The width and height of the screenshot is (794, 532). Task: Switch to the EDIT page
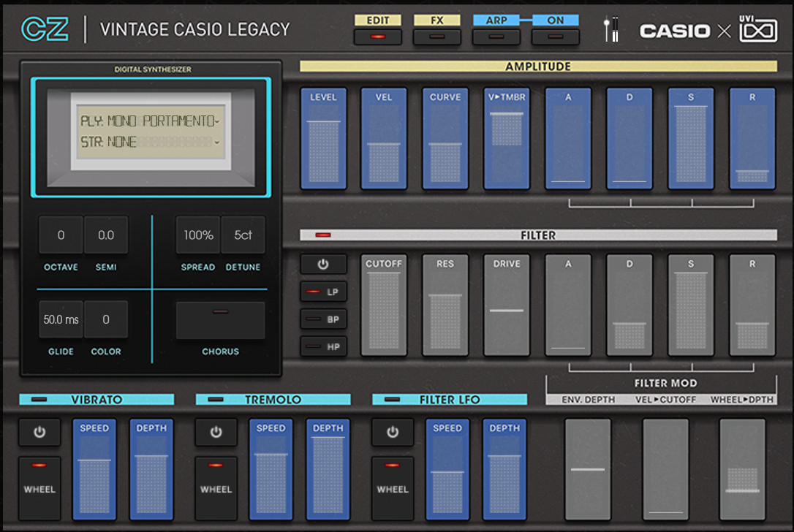coord(377,36)
